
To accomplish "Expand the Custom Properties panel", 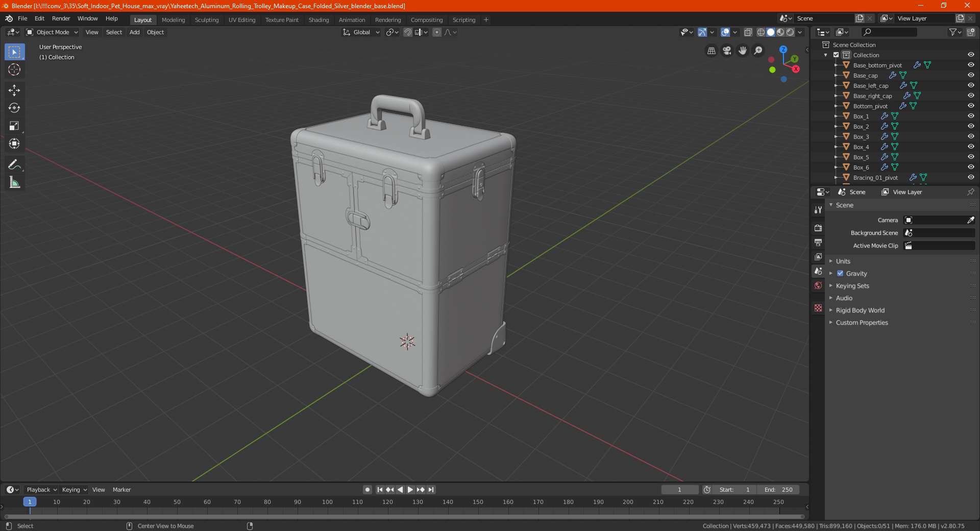I will click(862, 323).
